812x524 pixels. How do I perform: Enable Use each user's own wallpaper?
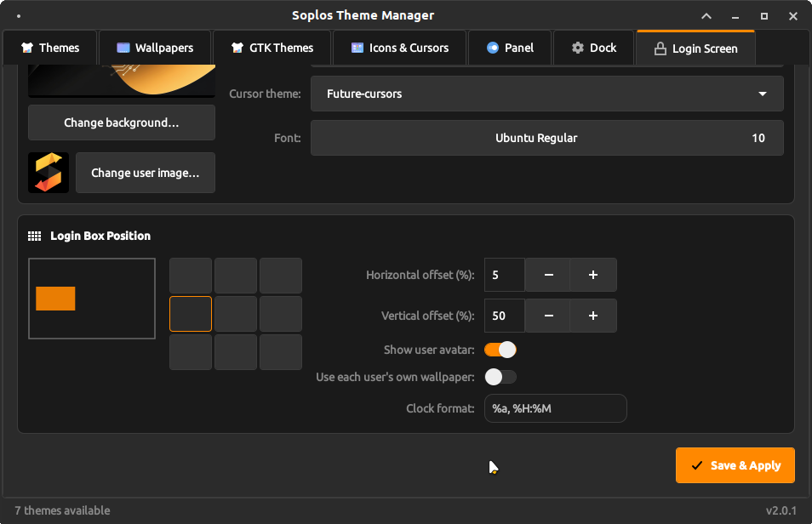500,377
